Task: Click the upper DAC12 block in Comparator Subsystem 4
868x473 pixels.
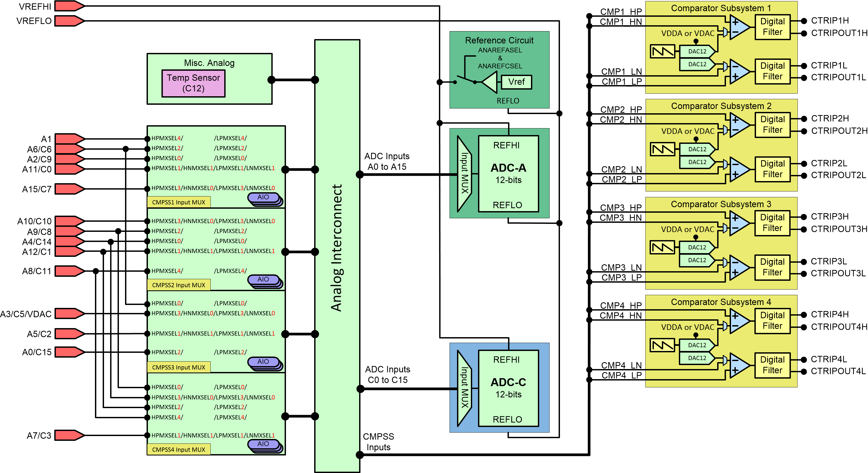Action: [697, 345]
